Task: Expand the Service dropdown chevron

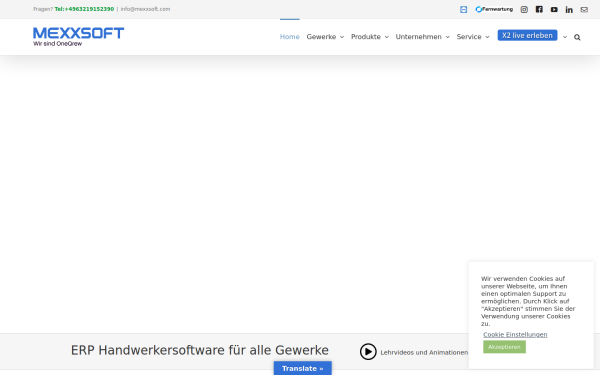Action: tap(487, 37)
